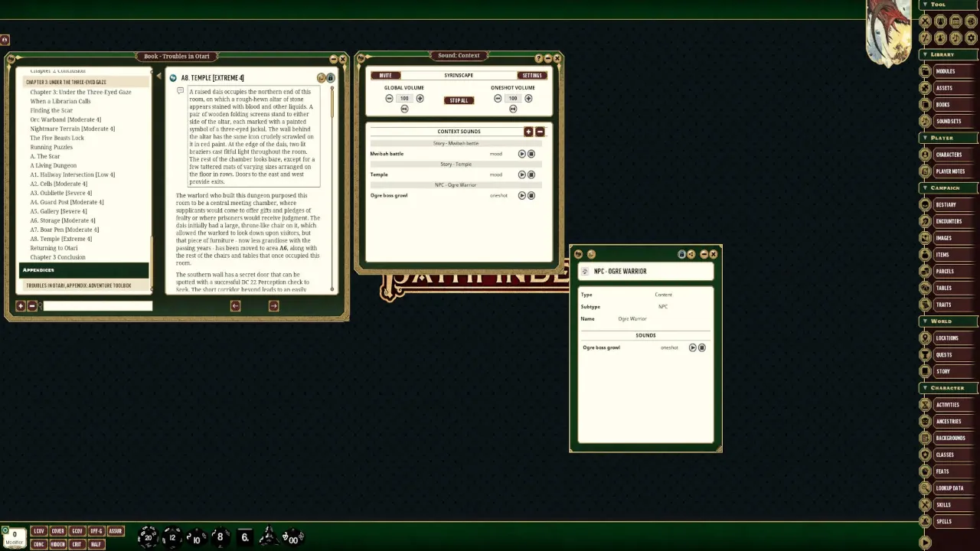980x551 pixels.
Task: Open the Bestiary skull icon
Action: [926, 204]
